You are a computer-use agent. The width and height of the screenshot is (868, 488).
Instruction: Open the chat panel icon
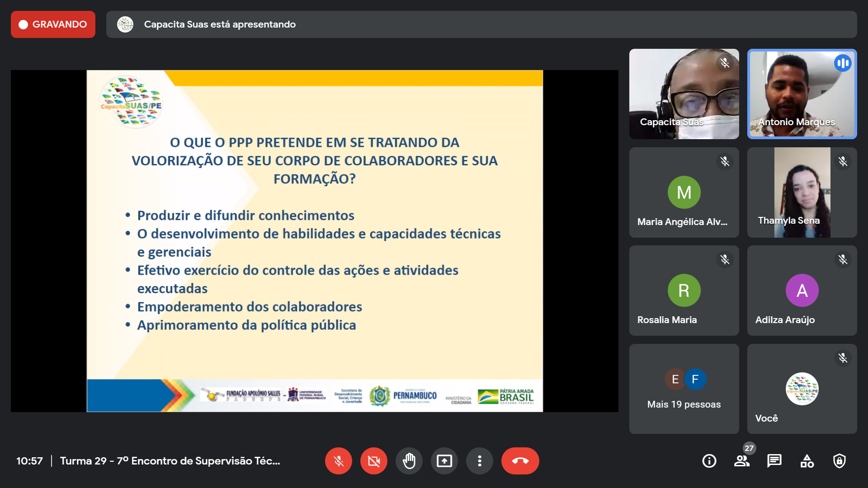coord(774,461)
